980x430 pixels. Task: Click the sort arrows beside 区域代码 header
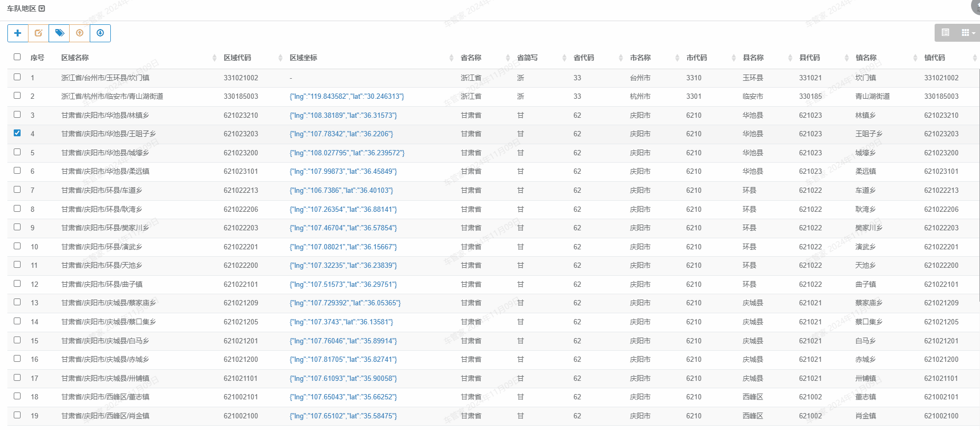pyautogui.click(x=280, y=58)
